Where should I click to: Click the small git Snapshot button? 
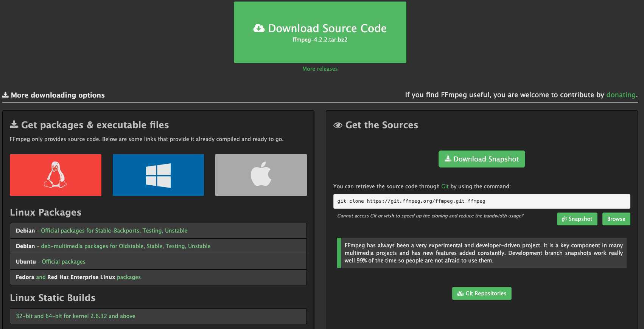(577, 219)
